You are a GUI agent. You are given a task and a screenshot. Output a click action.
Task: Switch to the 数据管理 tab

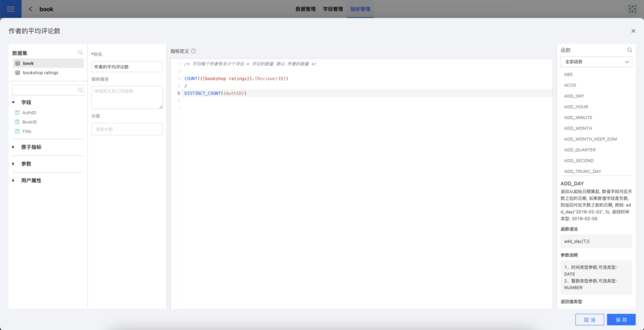tap(305, 9)
